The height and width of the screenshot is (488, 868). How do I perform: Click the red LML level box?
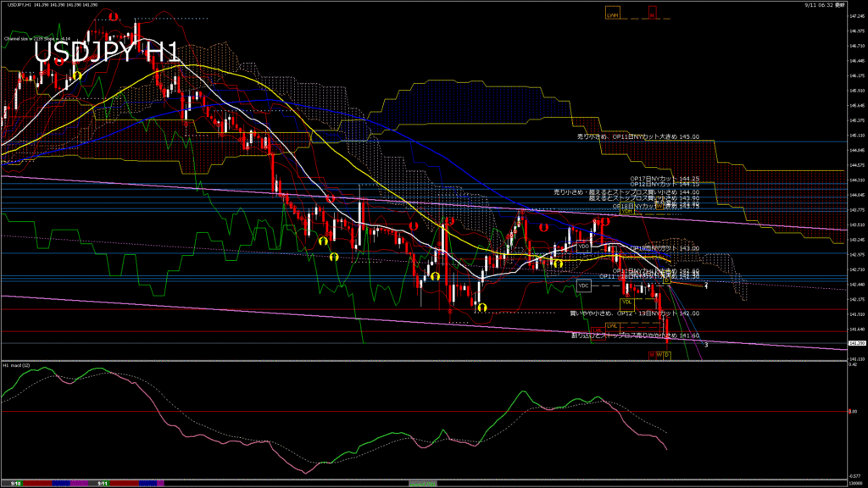[597, 329]
